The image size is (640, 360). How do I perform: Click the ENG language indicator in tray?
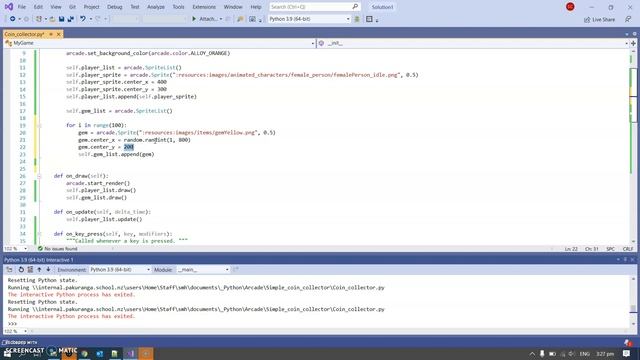tap(584, 353)
